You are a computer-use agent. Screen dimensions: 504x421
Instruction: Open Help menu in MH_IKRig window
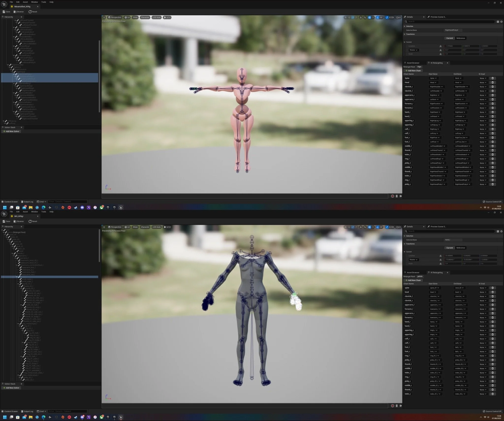tap(51, 212)
